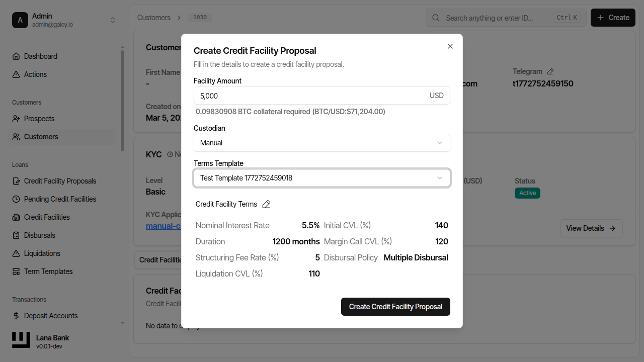Select the Actions sidebar icon
The height and width of the screenshot is (362, 644).
[35, 74]
